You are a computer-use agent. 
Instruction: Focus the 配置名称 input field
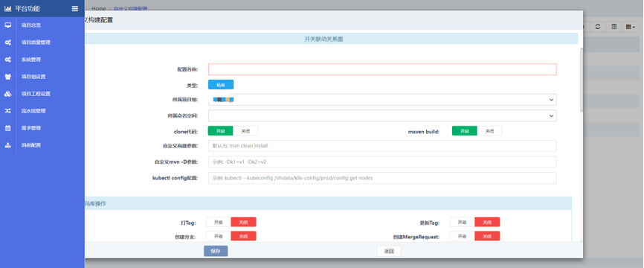pos(382,69)
